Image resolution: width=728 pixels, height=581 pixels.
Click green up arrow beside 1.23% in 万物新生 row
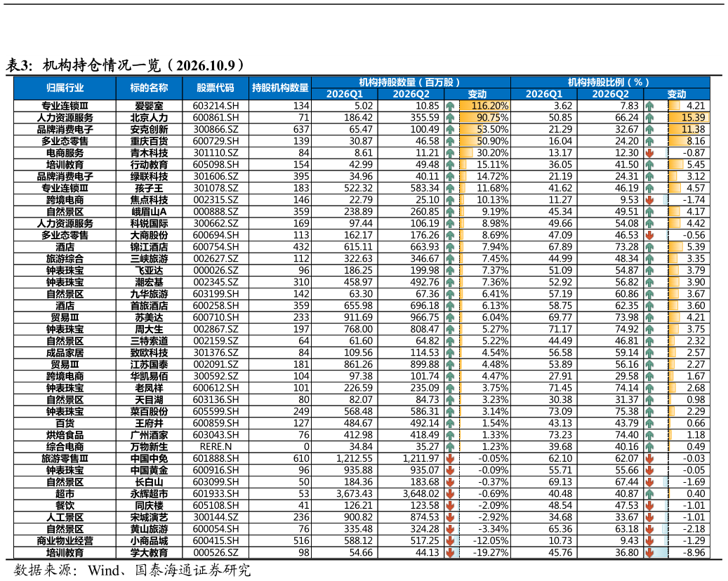[x=450, y=447]
